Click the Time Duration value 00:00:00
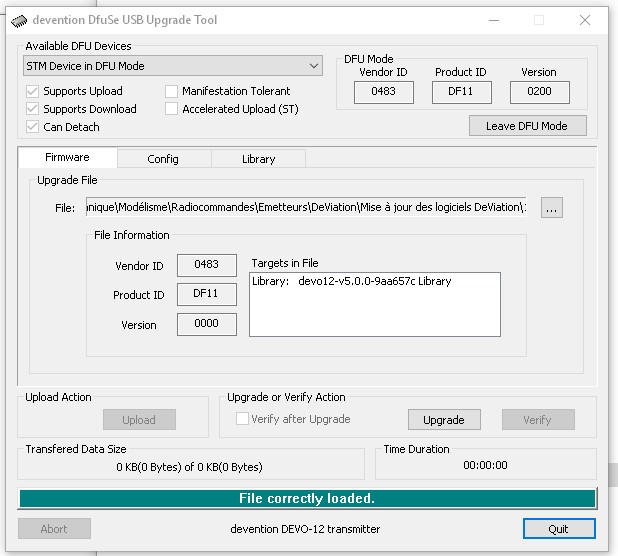The height and width of the screenshot is (556, 618). (x=485, y=465)
